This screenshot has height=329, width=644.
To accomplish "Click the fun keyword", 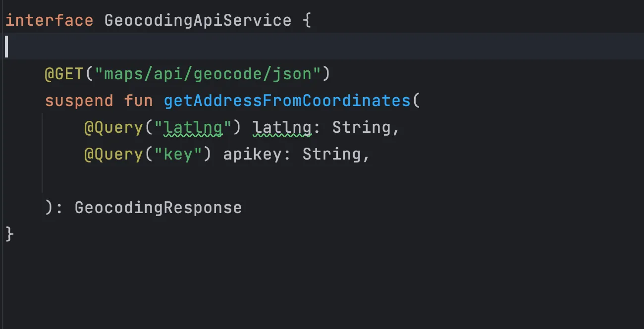I will tap(139, 101).
